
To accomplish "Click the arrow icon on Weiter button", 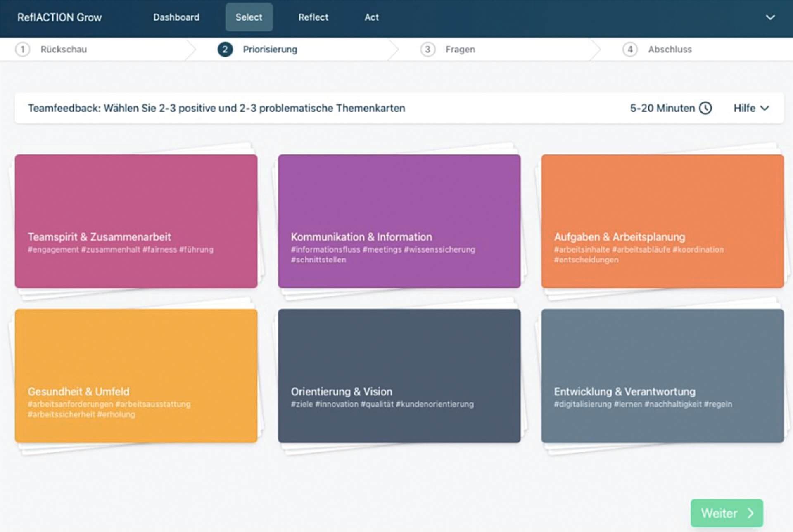I will (751, 513).
